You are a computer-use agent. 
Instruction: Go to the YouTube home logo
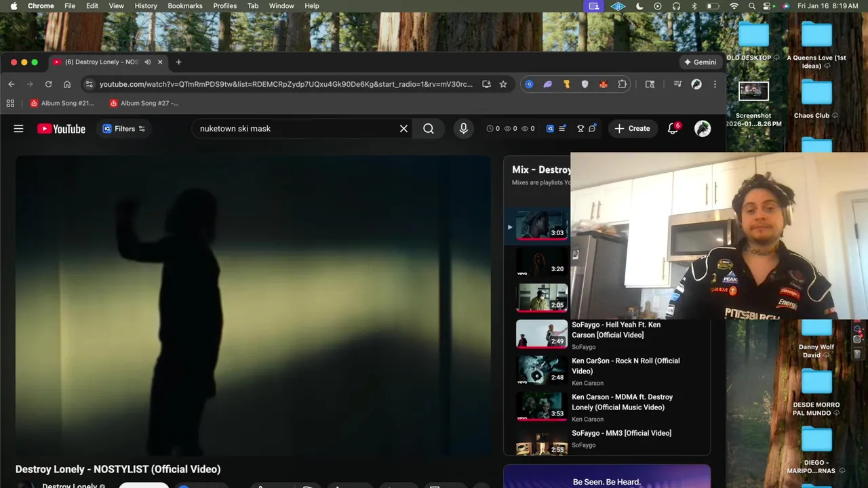(61, 129)
